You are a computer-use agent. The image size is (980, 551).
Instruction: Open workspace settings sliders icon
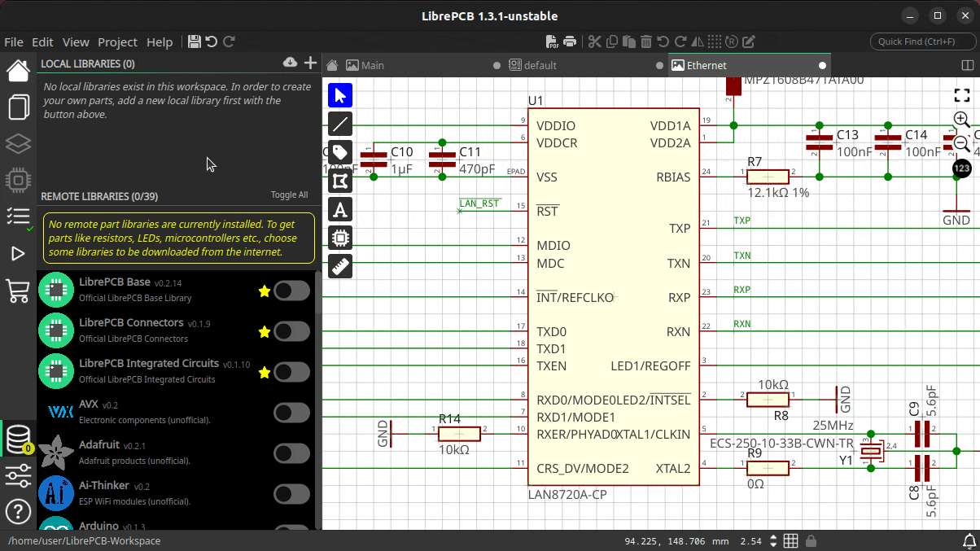coord(18,475)
